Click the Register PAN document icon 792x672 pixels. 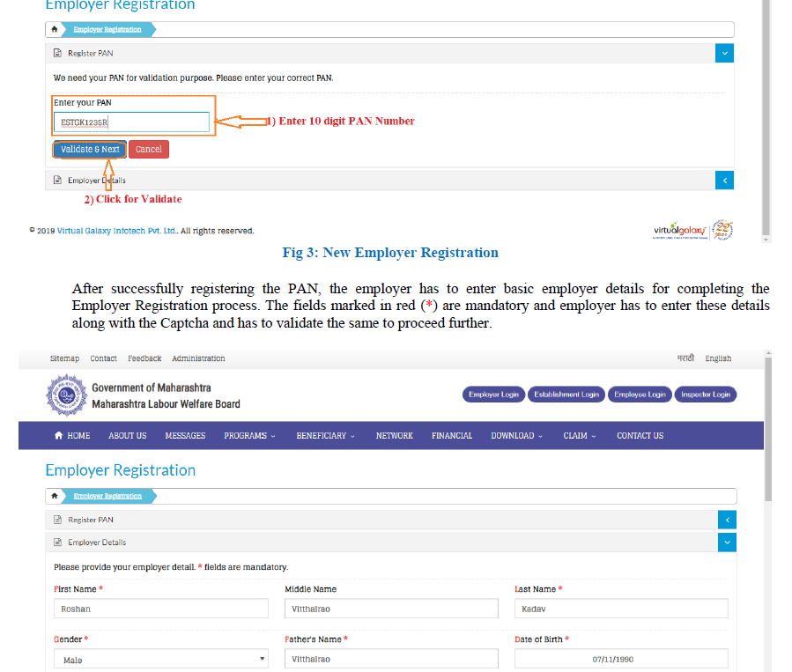tap(58, 53)
